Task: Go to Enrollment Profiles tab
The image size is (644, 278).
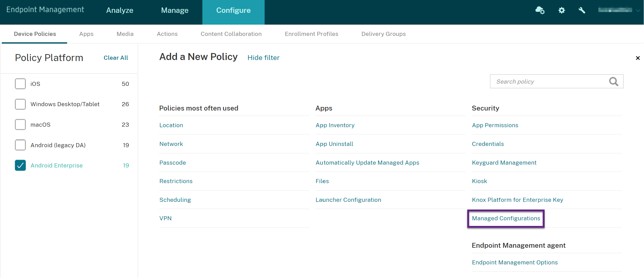Action: point(311,34)
